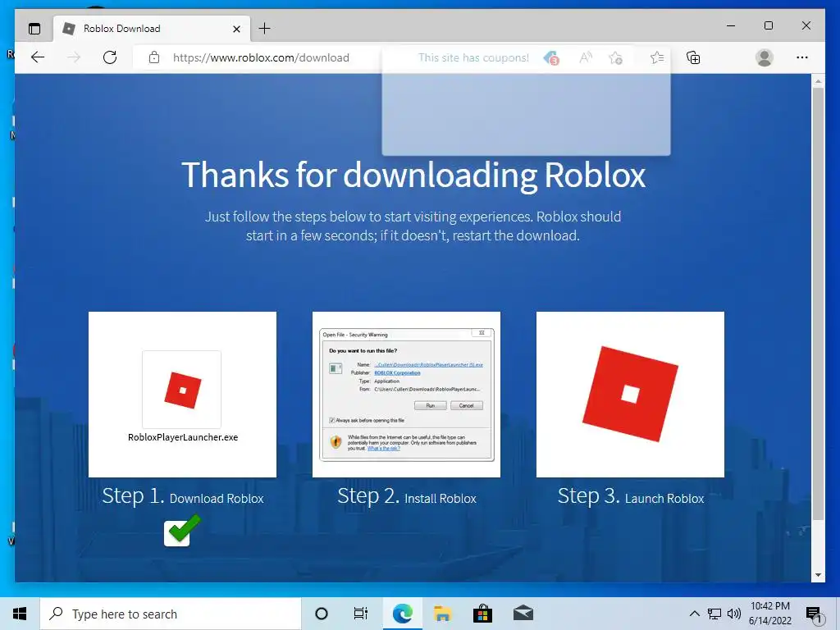840x630 pixels.
Task: Click the page scrollbar up arrow
Action: (818, 81)
